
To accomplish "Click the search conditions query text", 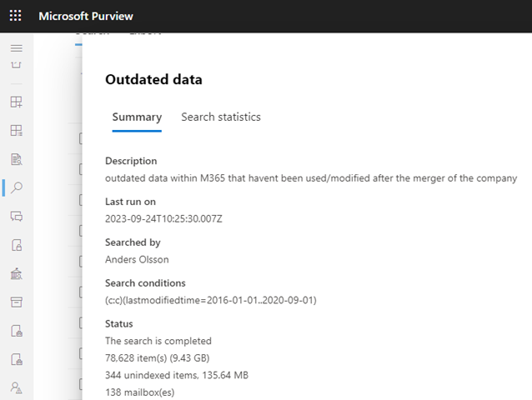I will [x=210, y=300].
